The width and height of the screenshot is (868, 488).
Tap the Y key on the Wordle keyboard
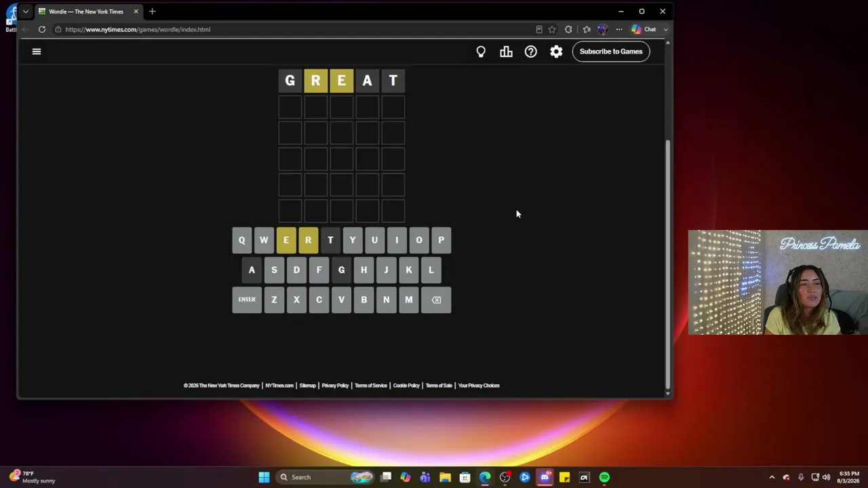pos(353,240)
